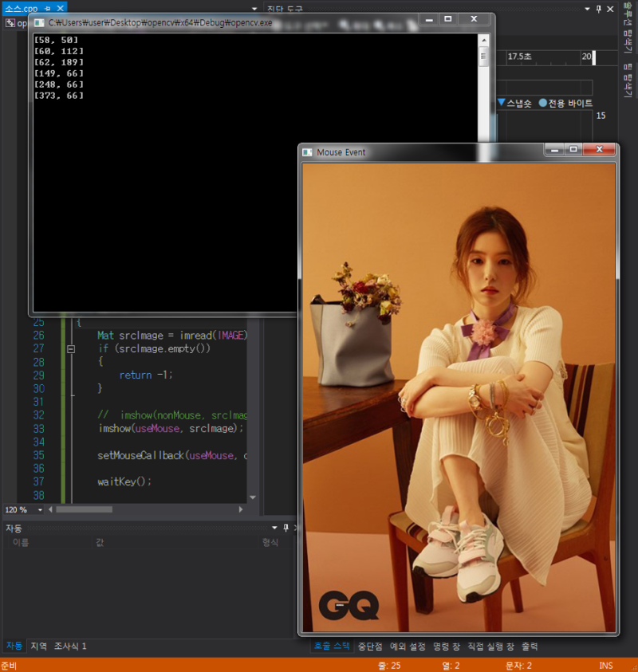Pin the 자동 panel
This screenshot has height=672, width=638.
pos(286,528)
